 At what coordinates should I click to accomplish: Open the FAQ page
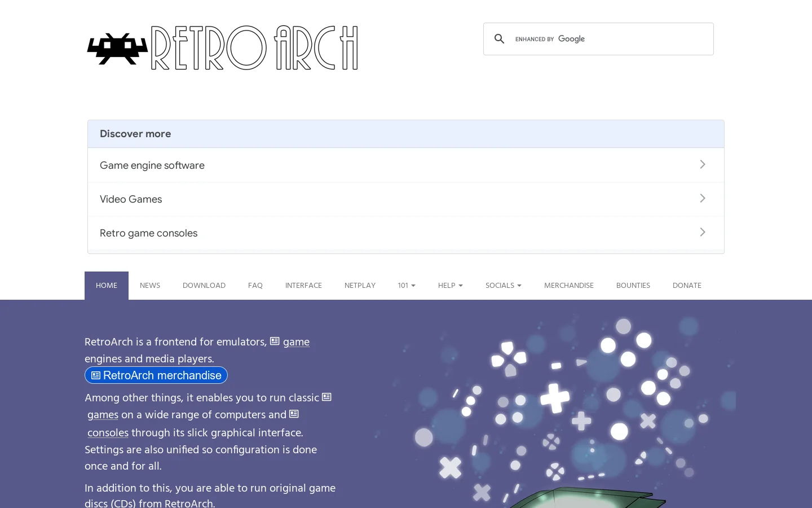[255, 286]
